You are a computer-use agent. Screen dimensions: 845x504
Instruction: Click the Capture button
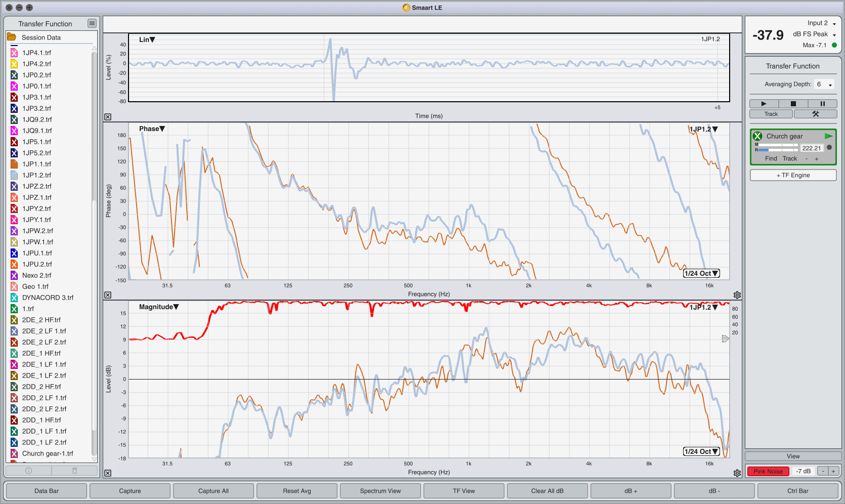[x=130, y=491]
